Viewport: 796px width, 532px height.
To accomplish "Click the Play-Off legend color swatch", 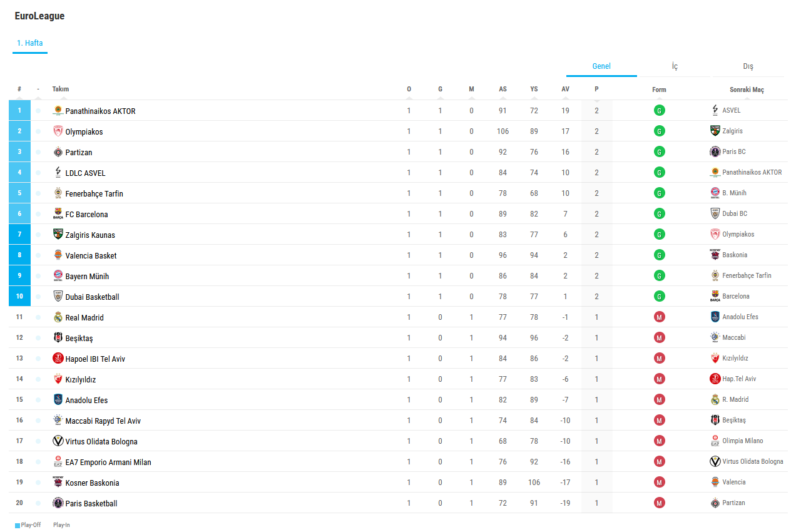I will 18,525.
